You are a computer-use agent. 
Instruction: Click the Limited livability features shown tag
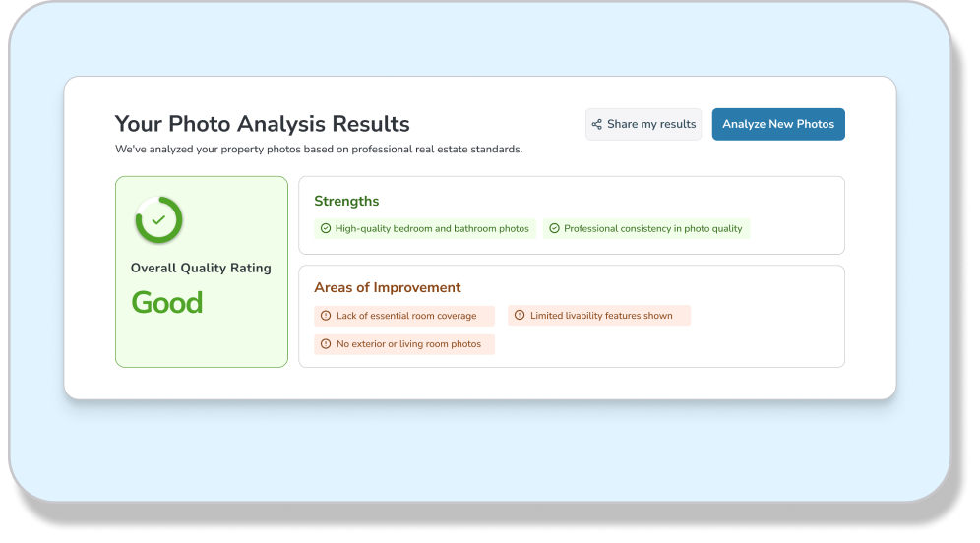599,316
